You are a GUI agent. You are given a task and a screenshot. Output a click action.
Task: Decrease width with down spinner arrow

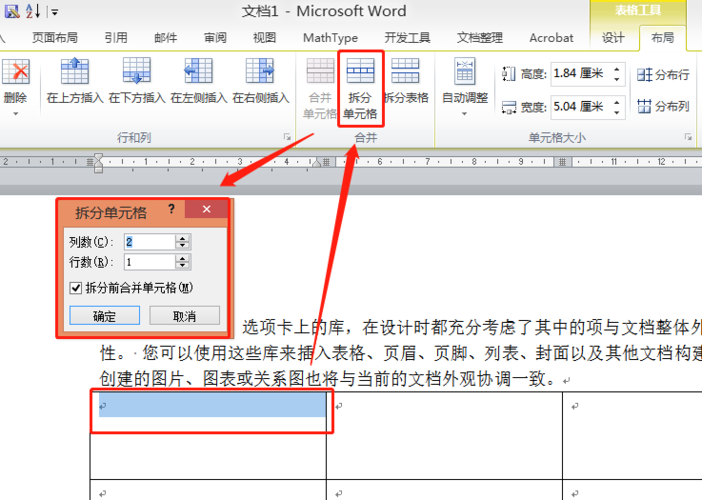point(617,112)
